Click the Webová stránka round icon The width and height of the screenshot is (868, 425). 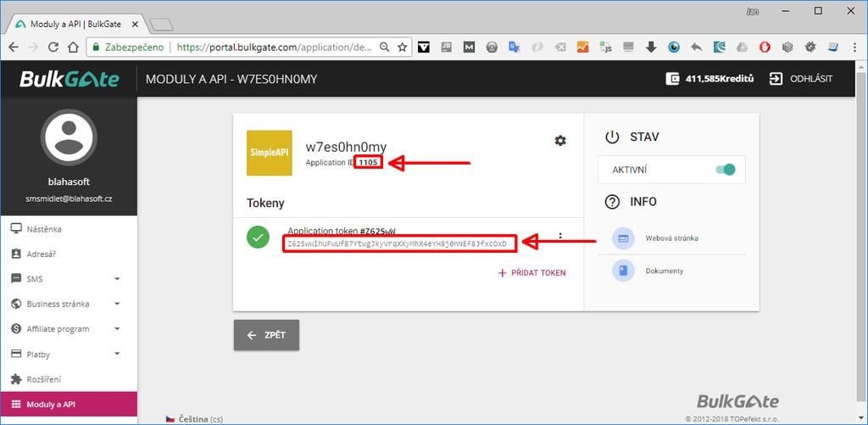(623, 238)
